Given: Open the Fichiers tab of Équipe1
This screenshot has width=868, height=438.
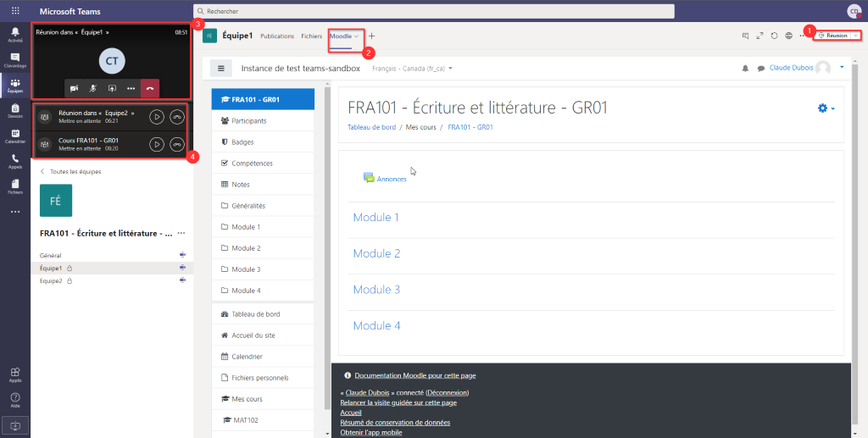Looking at the screenshot, I should (x=312, y=36).
